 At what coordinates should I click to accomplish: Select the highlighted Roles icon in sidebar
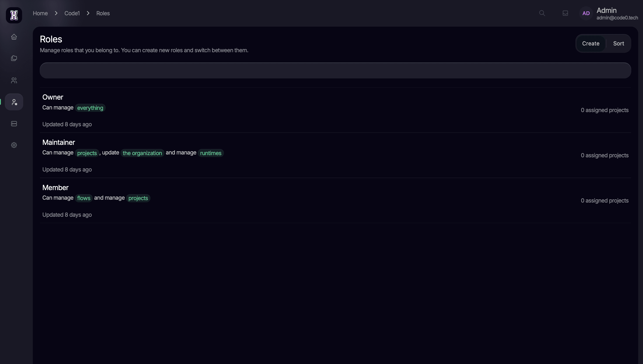point(14,102)
